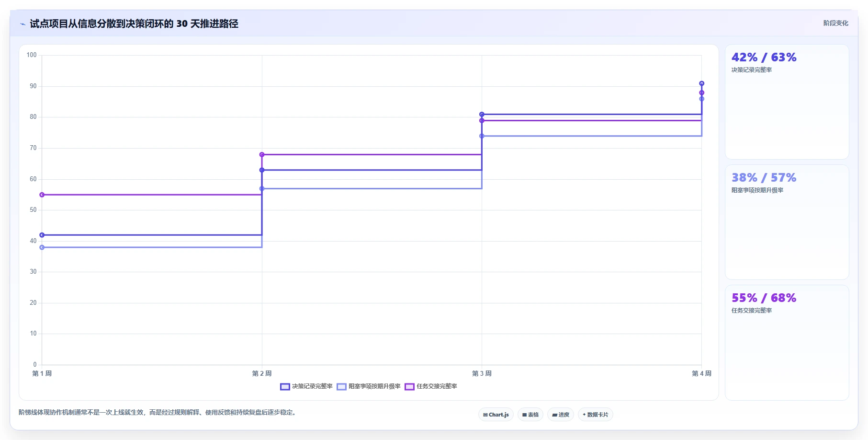Click the 阻塞事项按期升级率 week 2 point at 57
This screenshot has height=440, width=868.
[x=262, y=188]
